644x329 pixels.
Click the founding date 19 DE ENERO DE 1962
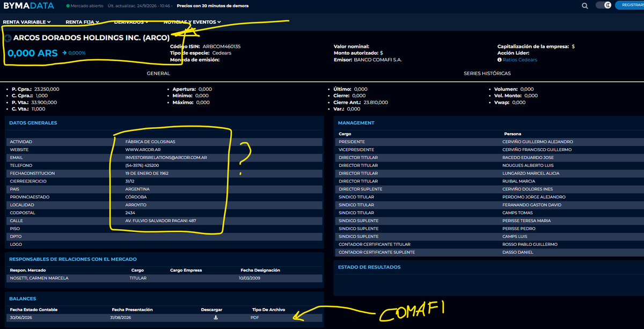point(147,173)
